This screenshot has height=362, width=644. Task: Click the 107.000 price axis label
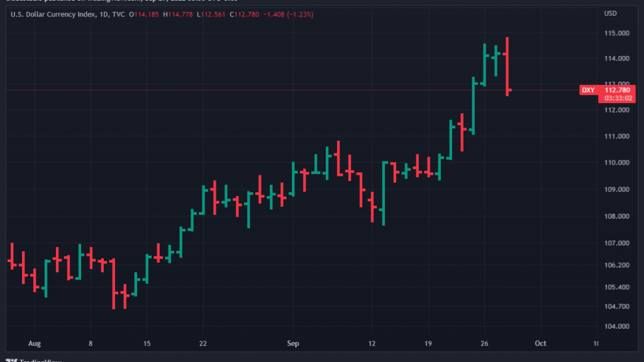click(x=616, y=243)
